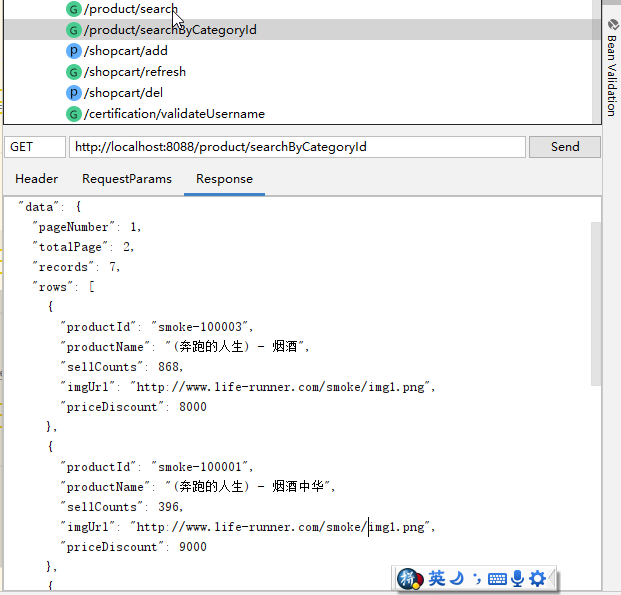Open the /shopcart/refresh endpoint

pyautogui.click(x=135, y=72)
